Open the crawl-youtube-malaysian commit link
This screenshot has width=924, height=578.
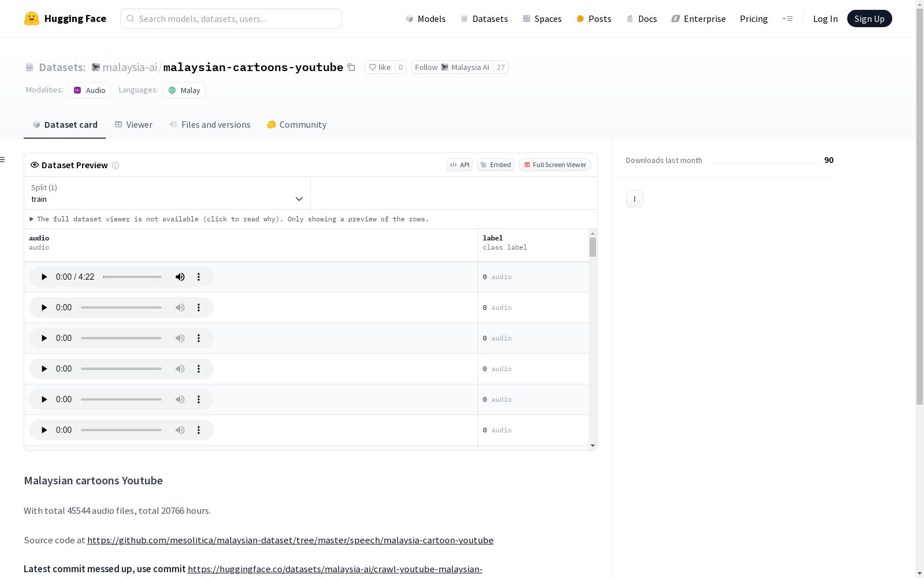pos(335,569)
